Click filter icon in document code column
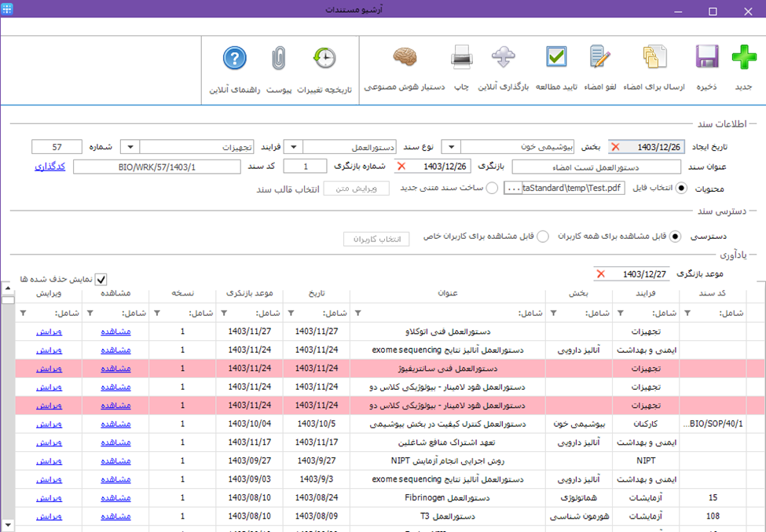Screen dimensions: 766x532 [687, 313]
